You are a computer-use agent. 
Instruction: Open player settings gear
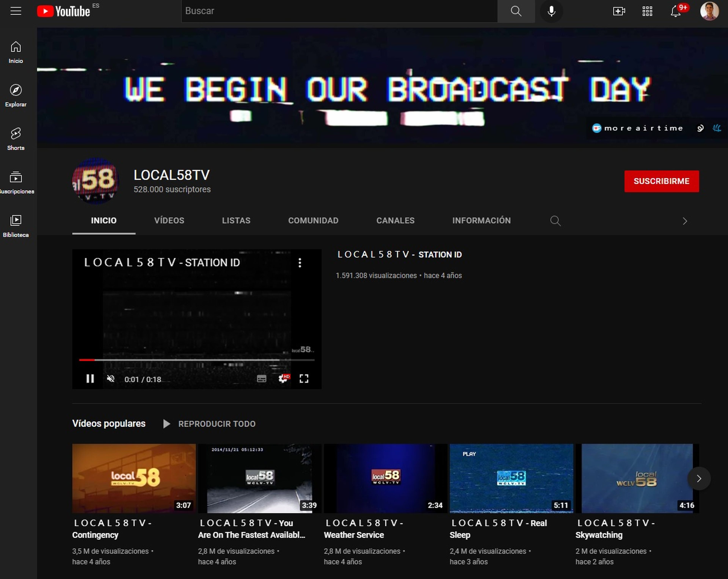(x=283, y=378)
